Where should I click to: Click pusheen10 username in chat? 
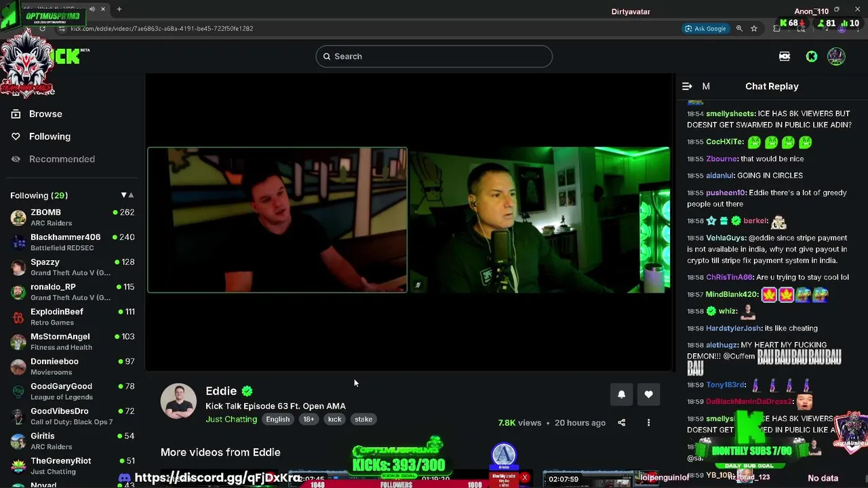click(726, 193)
